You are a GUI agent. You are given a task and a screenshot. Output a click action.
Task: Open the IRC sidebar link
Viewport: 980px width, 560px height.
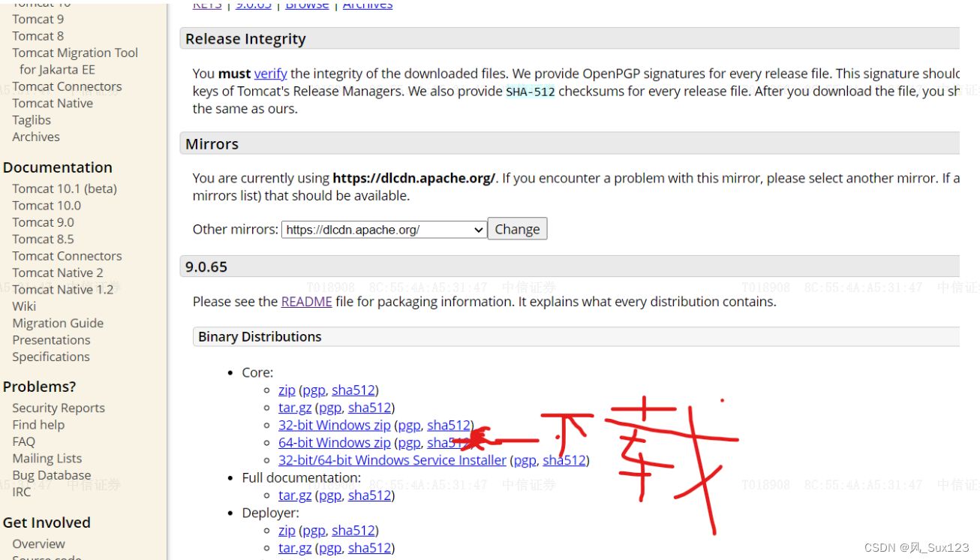(22, 492)
